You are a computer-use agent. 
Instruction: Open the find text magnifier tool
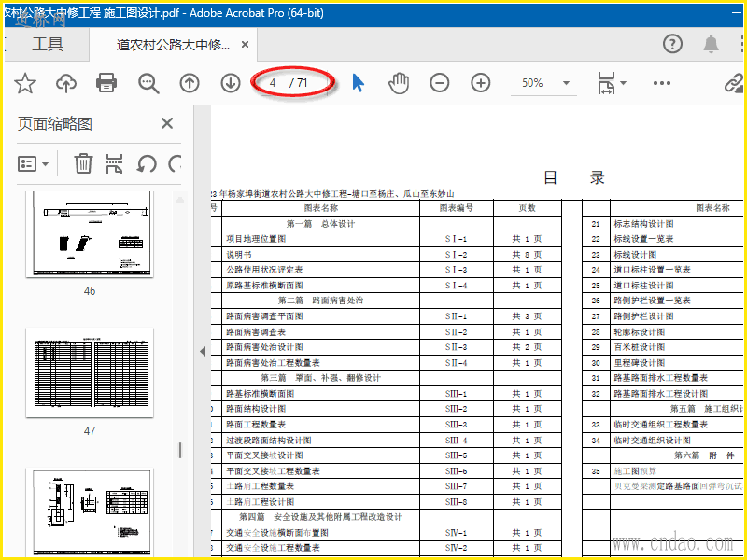point(148,83)
